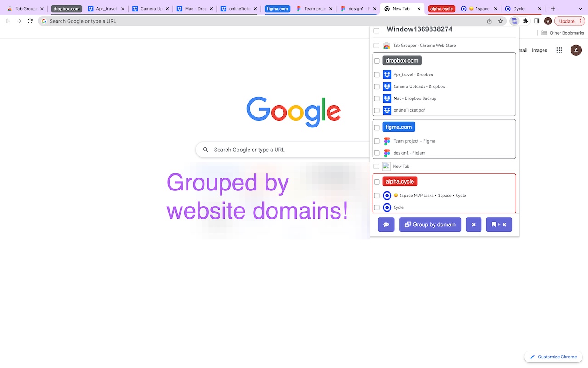Check the Mac - Dropbox Backup checkbox
The height and width of the screenshot is (368, 588).
coord(377,98)
